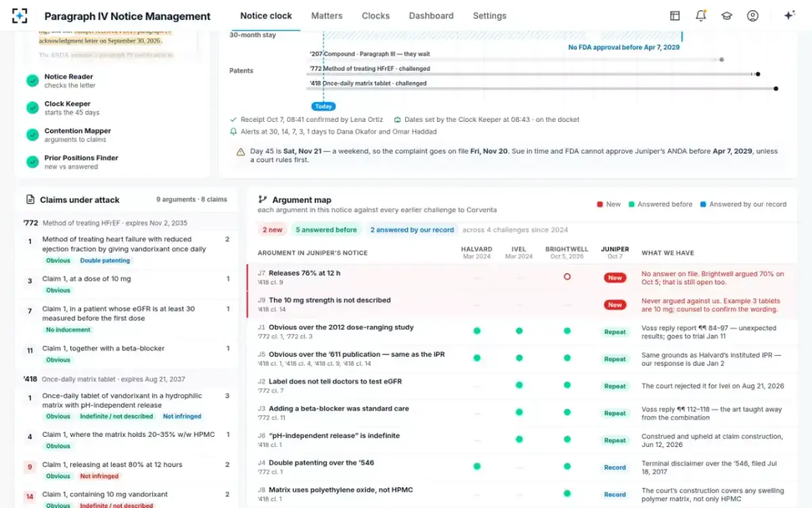Open the Matters tab
This screenshot has width=812, height=508.
(x=327, y=16)
